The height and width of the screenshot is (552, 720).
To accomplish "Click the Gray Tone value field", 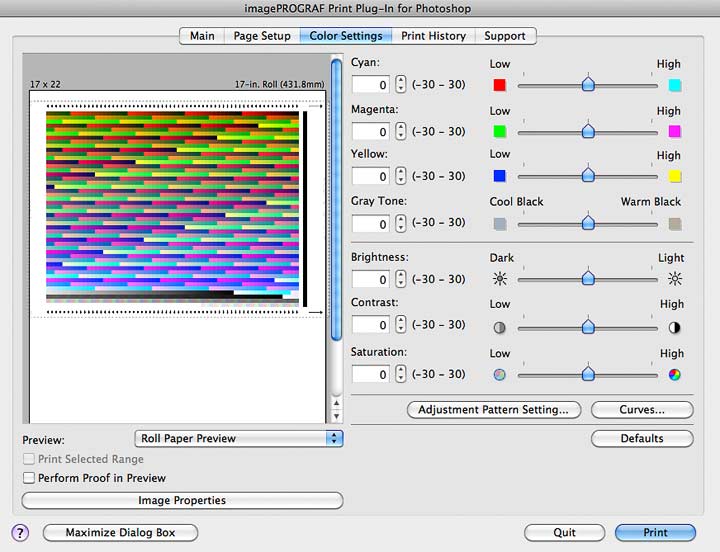I will pyautogui.click(x=371, y=224).
